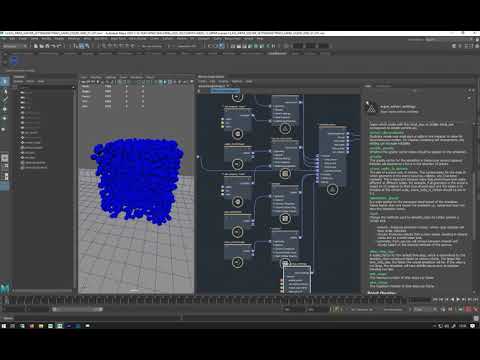
Task: Open the anim layer dropdown near playback options
Action: point(394,309)
